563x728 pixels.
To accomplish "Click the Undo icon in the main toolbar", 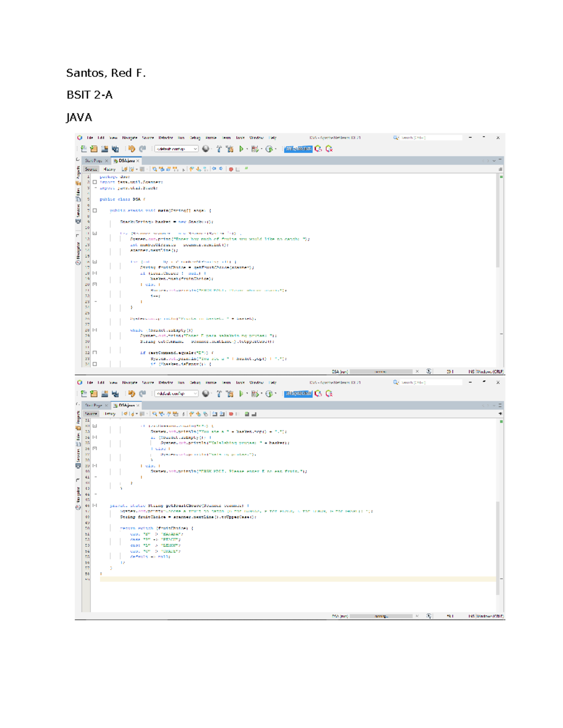I will click(x=131, y=149).
